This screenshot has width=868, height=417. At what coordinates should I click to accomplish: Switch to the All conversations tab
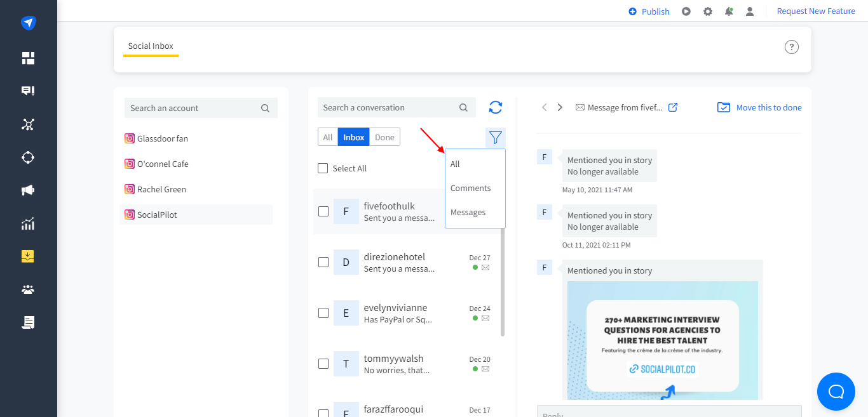pos(328,137)
